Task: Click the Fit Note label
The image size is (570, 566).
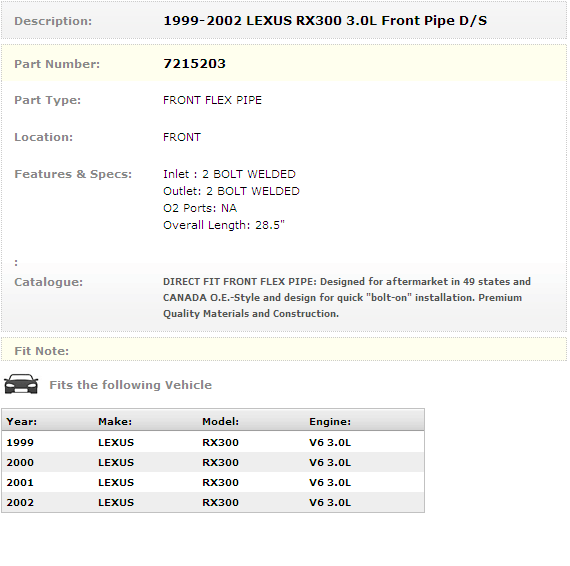Action: coord(41,351)
